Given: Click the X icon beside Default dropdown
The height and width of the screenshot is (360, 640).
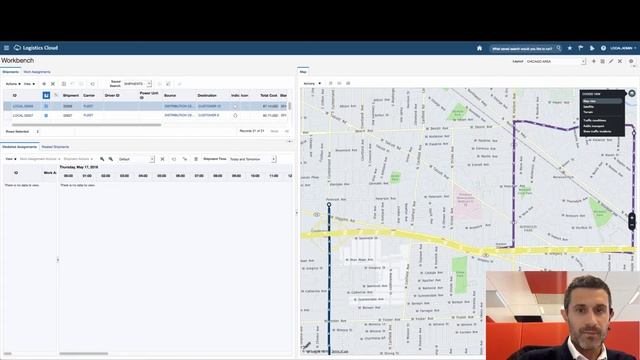Looking at the screenshot, I should click(x=162, y=159).
